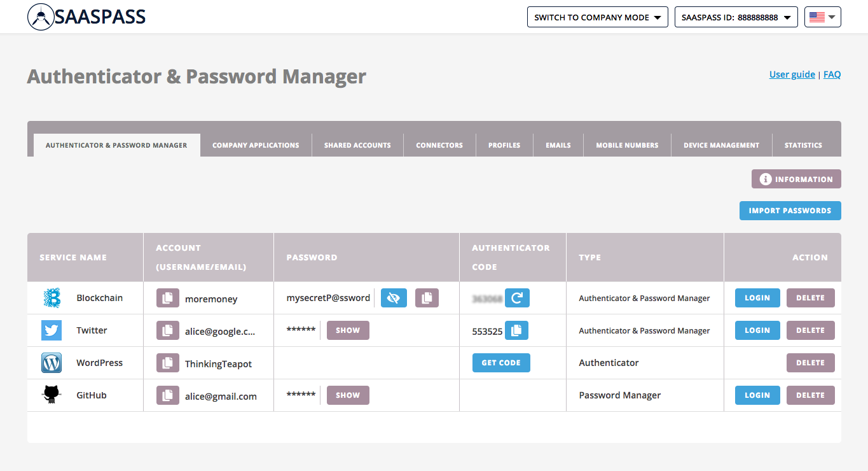Copy the Blockchain username moremoney

(x=167, y=298)
